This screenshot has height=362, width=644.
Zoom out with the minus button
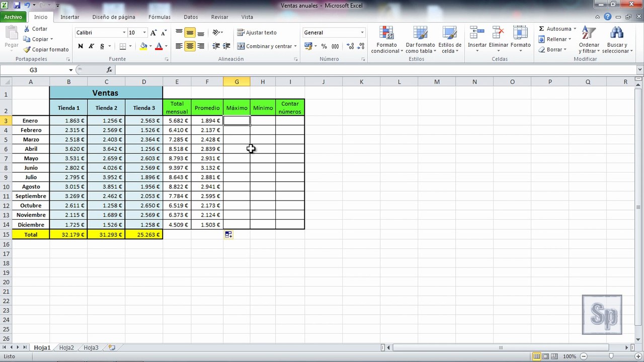click(x=584, y=356)
